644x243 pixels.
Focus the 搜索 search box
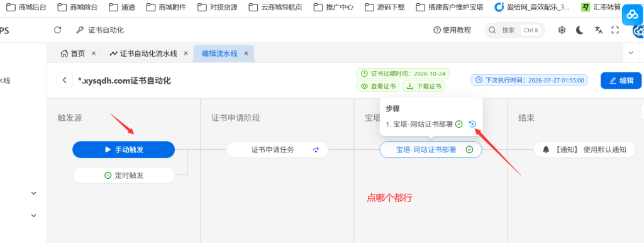tap(514, 30)
